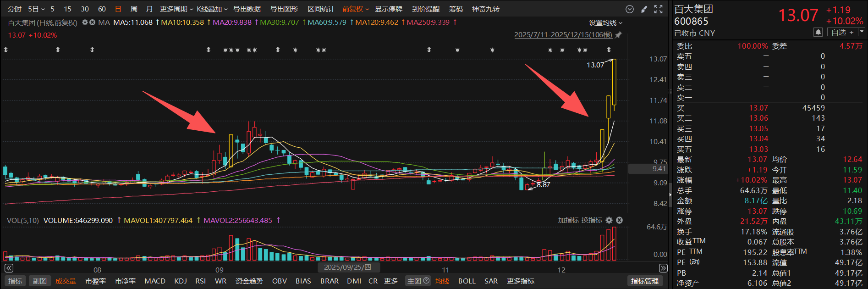Click 导出数据 to export data
The image size is (868, 289).
pos(247,9)
